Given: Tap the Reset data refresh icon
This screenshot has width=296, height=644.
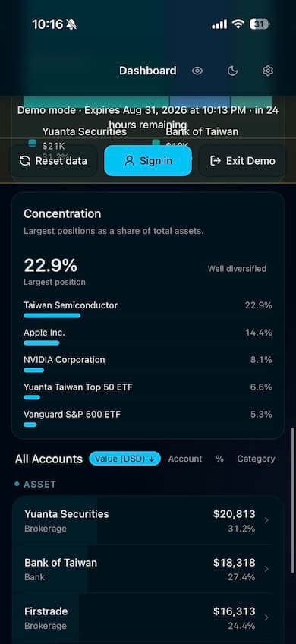Looking at the screenshot, I should click(x=25, y=160).
